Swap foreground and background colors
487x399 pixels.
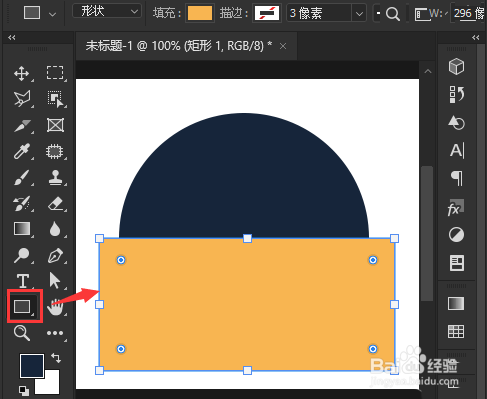click(x=56, y=358)
